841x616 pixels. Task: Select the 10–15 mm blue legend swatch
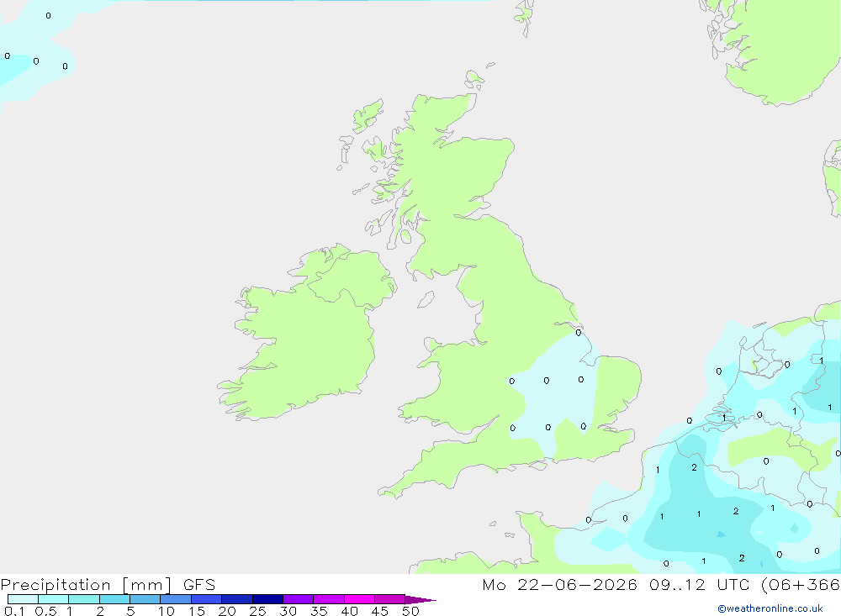pyautogui.click(x=176, y=599)
